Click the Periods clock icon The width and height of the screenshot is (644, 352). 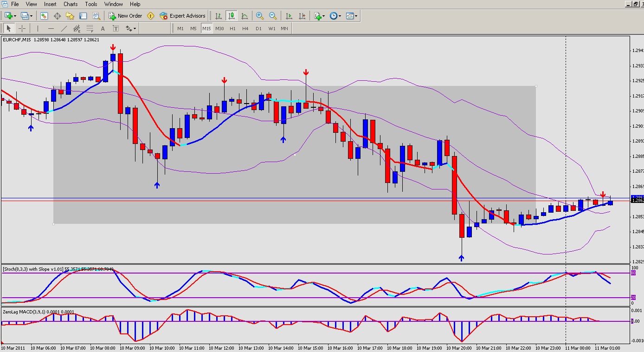[x=334, y=16]
